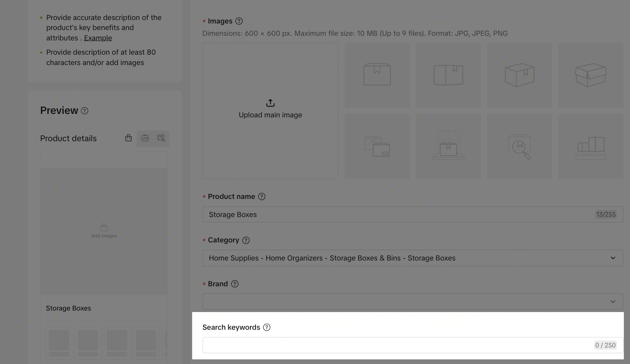Focus the Product name text field

click(x=397, y=215)
